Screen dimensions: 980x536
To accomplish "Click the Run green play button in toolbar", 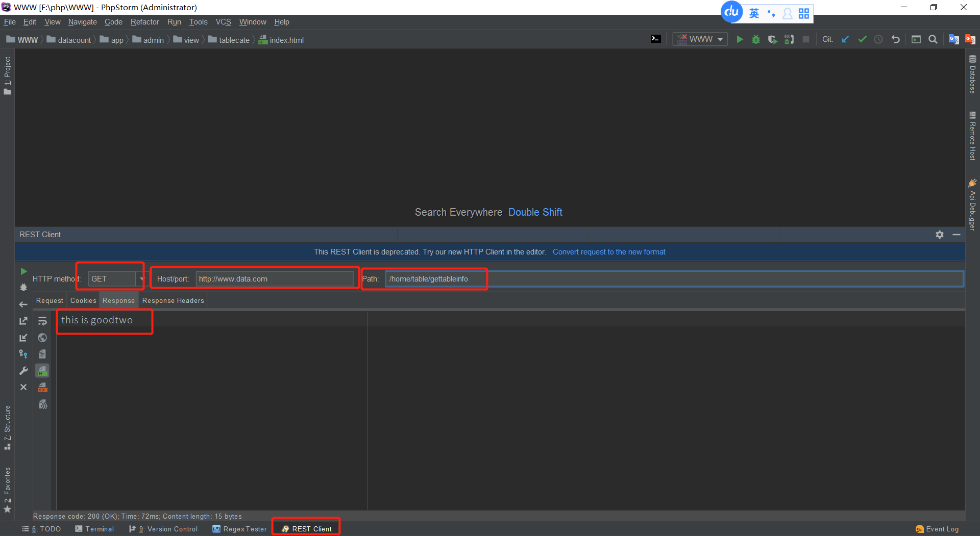I will (x=740, y=39).
